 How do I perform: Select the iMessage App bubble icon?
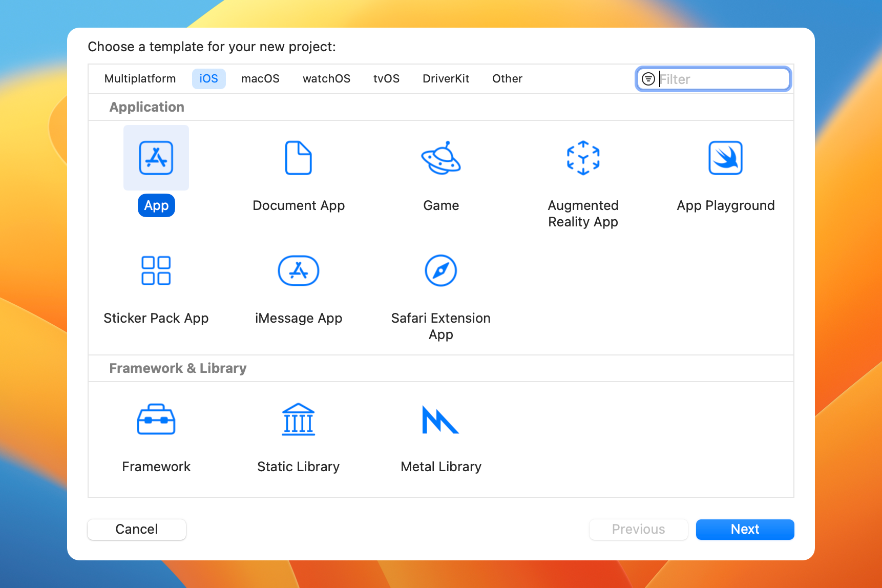click(x=299, y=270)
